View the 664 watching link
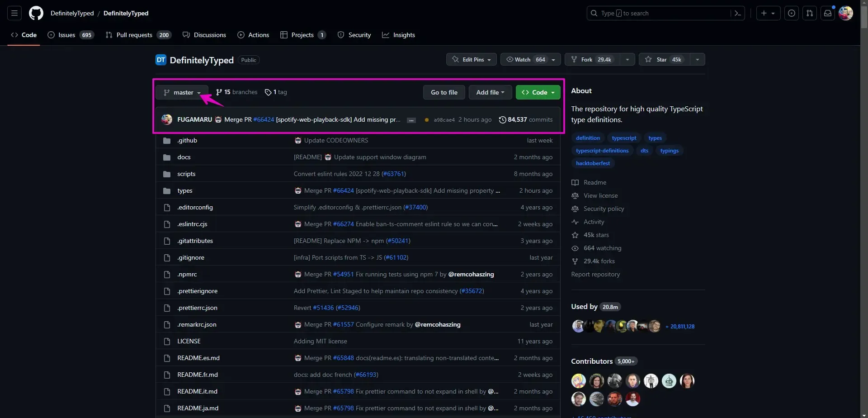This screenshot has width=868, height=418. [x=596, y=248]
